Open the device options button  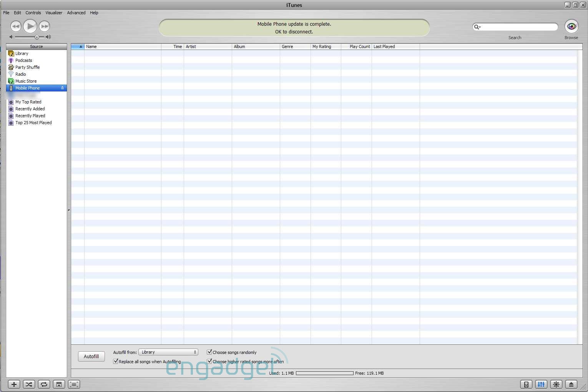526,384
